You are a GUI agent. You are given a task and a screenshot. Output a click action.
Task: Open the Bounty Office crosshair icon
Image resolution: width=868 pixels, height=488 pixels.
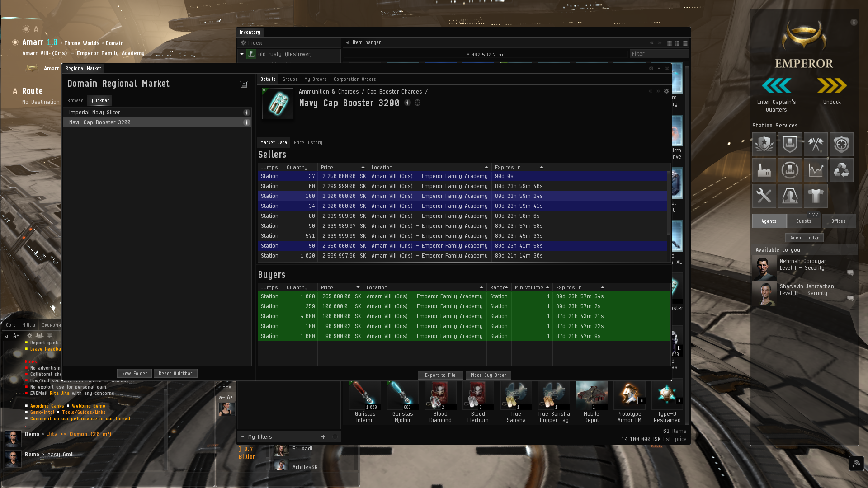841,144
